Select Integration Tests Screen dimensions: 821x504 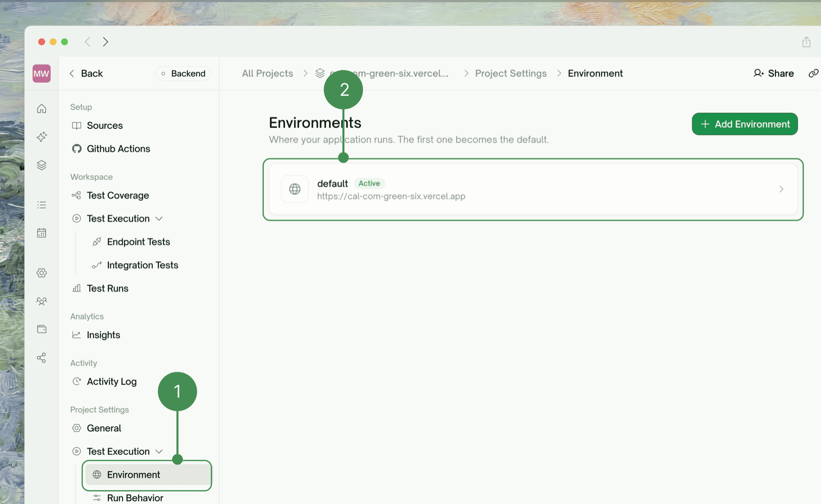click(143, 265)
